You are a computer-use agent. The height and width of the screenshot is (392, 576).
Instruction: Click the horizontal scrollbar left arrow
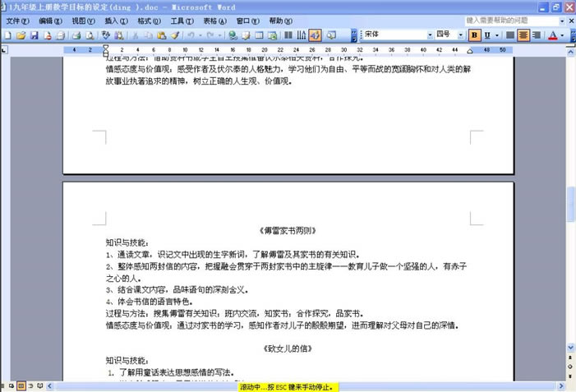49,385
